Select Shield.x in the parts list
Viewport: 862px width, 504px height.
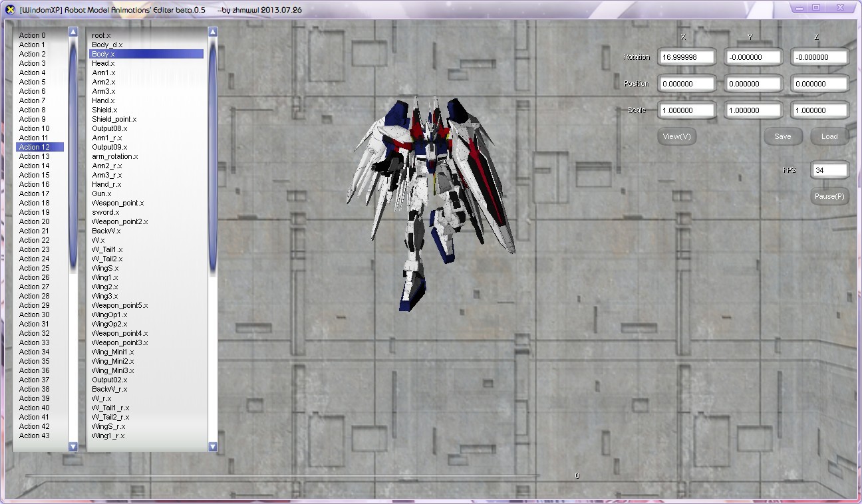146,110
